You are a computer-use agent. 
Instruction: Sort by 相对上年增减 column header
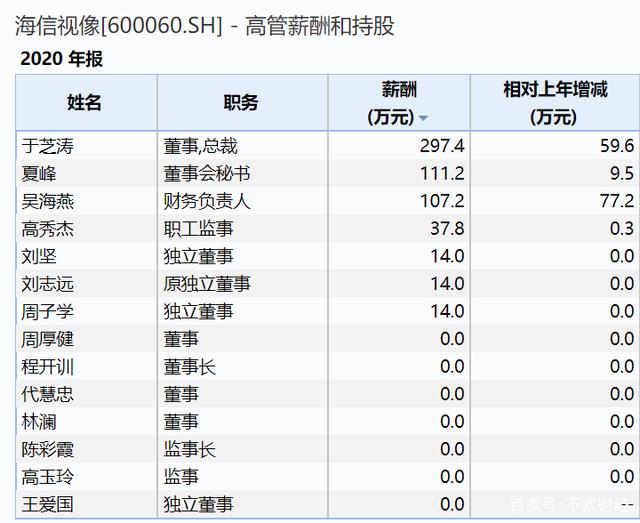coord(554,103)
